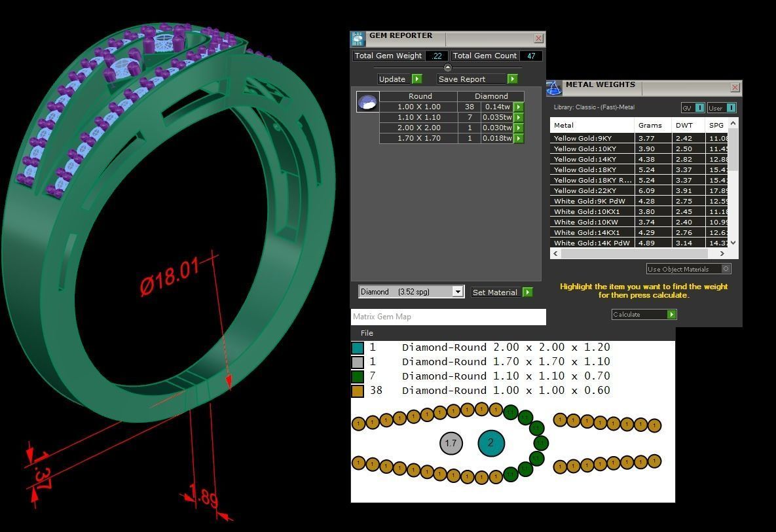The image size is (776, 532).
Task: Click the SPG column header
Action: 717,125
